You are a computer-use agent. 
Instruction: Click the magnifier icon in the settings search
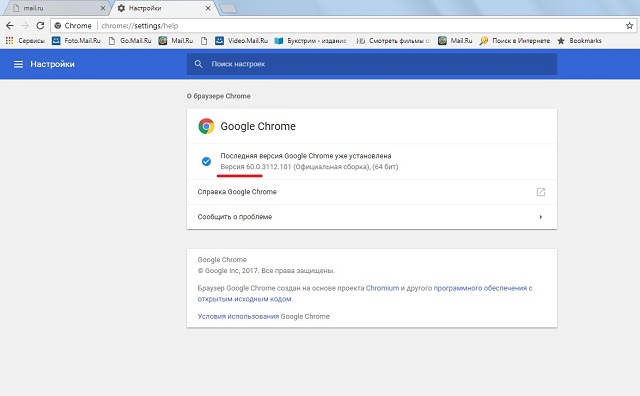tap(198, 64)
